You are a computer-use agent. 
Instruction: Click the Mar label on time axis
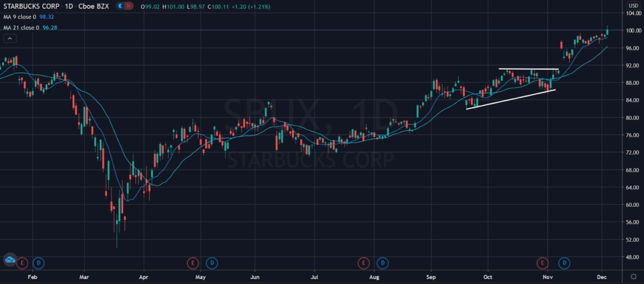(x=84, y=276)
